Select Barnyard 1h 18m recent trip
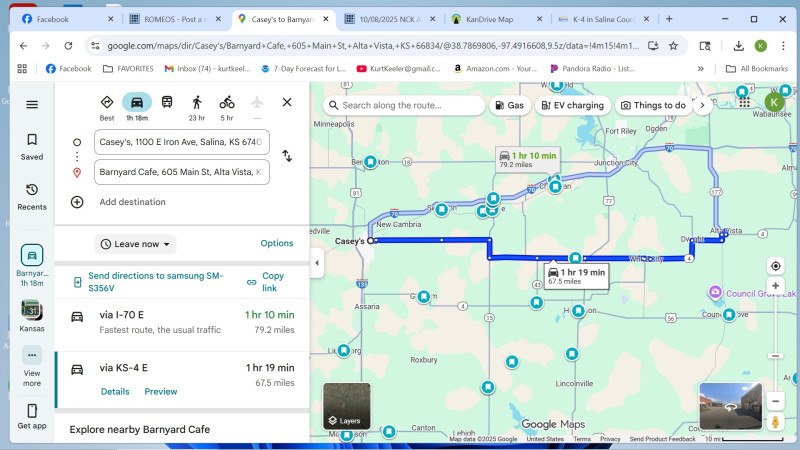 [32, 265]
